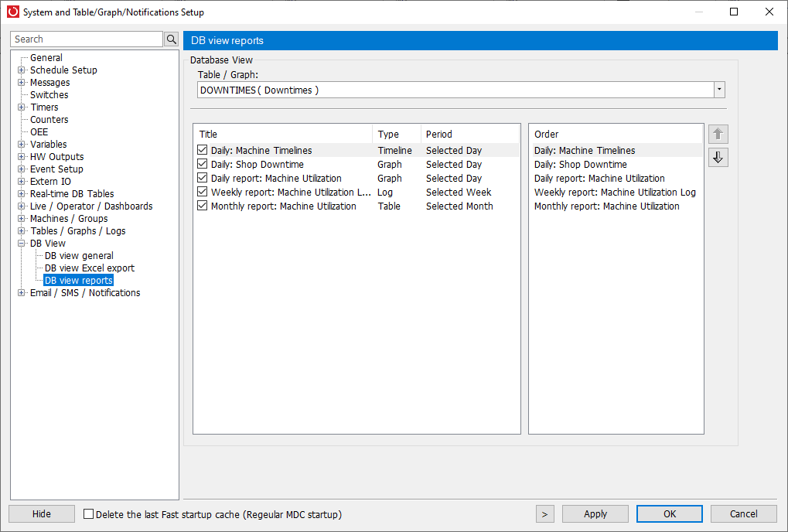Sort by the Period column header
The height and width of the screenshot is (532, 788).
(470, 134)
